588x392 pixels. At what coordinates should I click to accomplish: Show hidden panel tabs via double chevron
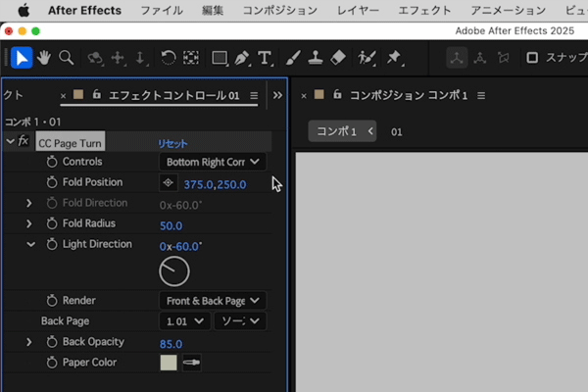pos(277,95)
